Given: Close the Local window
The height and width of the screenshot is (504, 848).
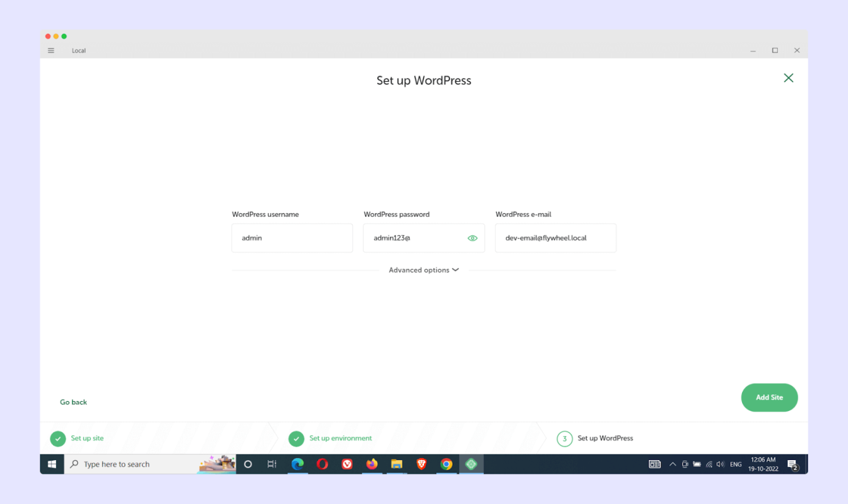Looking at the screenshot, I should [797, 50].
